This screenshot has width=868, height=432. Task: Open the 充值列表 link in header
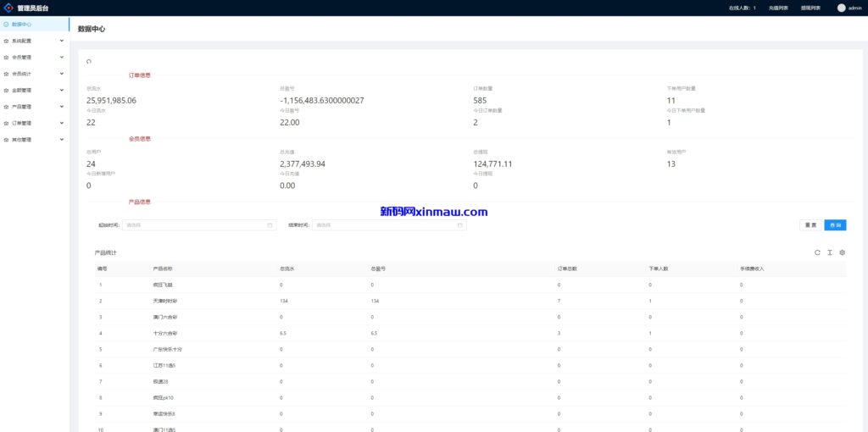778,8
